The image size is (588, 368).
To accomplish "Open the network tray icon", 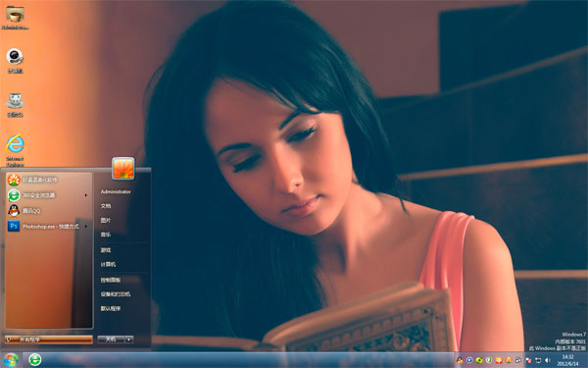I will click(538, 360).
